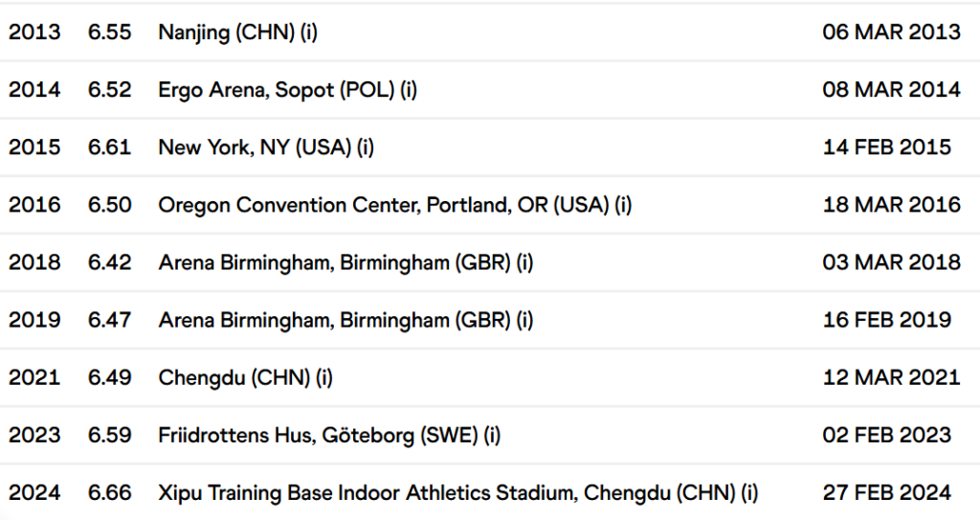The width and height of the screenshot is (980, 520).
Task: Click the Nanjing (CHN) venue text
Action: [x=237, y=32]
